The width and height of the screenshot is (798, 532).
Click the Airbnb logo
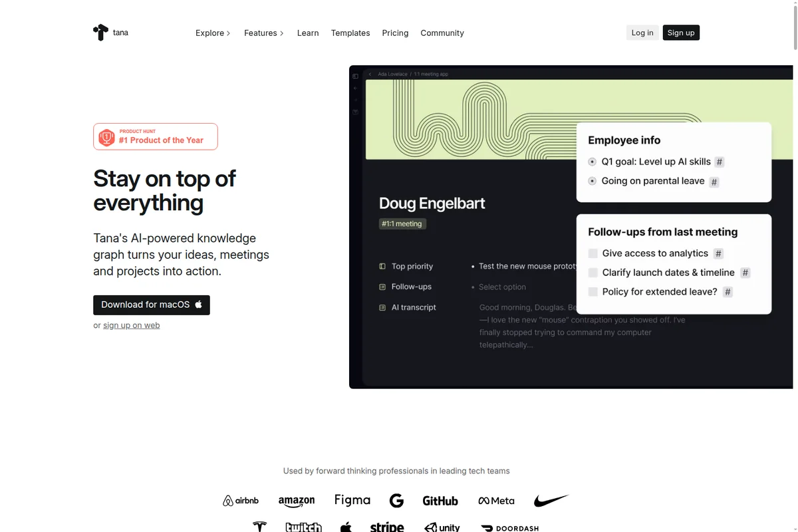(241, 501)
